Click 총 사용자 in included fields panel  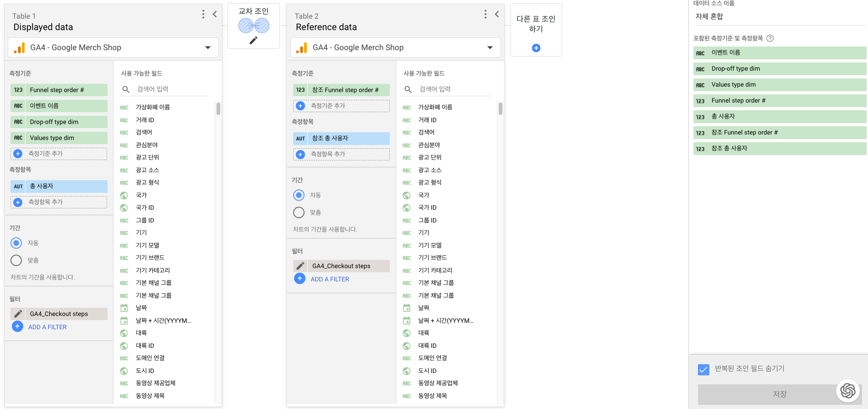tap(780, 117)
